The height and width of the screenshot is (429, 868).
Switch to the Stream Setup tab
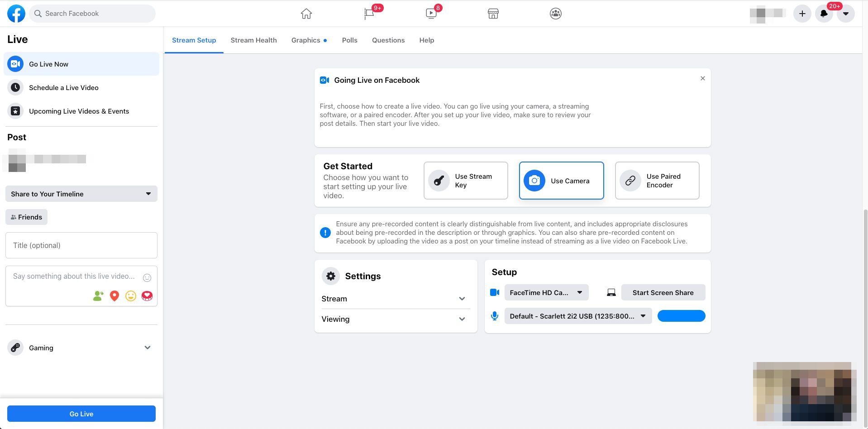[x=194, y=40]
